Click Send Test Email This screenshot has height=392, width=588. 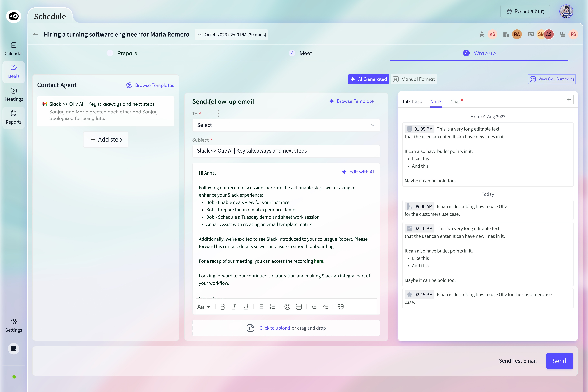(x=518, y=361)
